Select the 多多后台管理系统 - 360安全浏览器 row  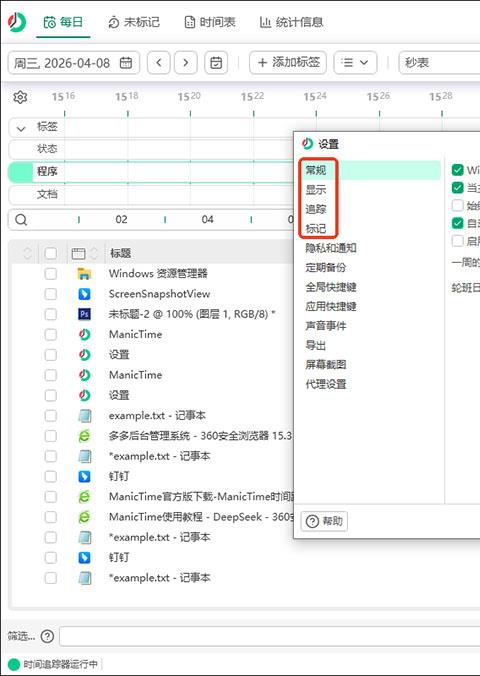(200, 436)
